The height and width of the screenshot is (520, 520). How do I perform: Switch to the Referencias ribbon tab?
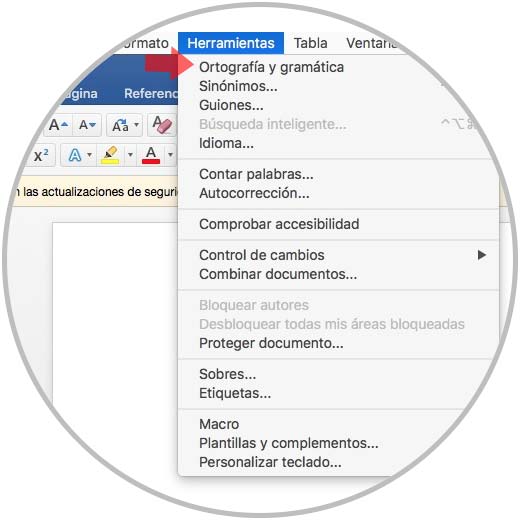[151, 94]
